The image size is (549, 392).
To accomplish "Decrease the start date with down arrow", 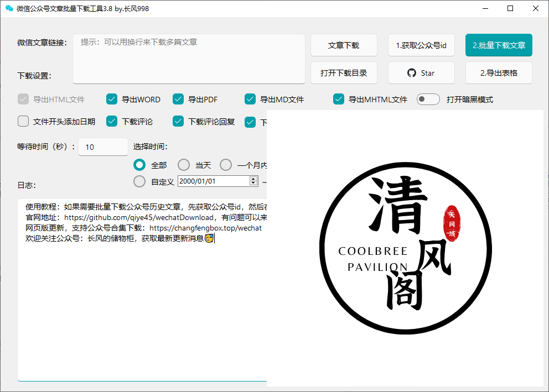I will (x=253, y=183).
